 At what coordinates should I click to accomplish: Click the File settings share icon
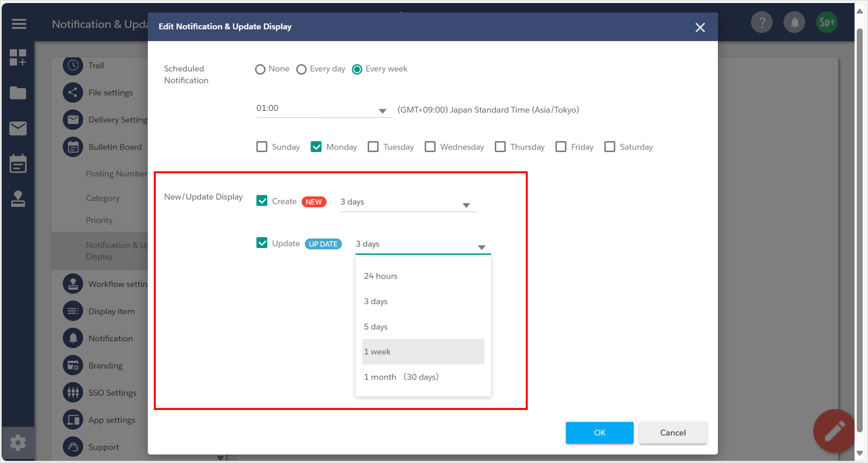pos(73,92)
